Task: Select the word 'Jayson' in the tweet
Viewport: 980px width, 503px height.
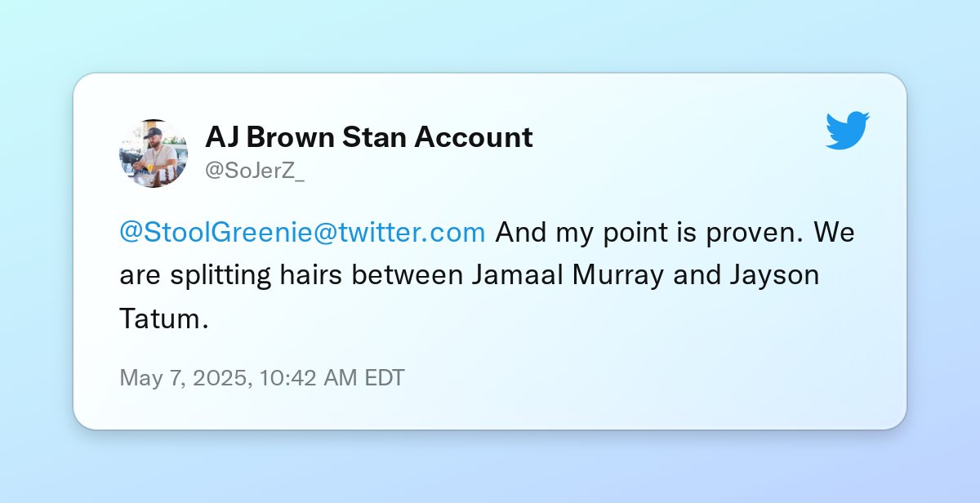Action: coord(774,277)
